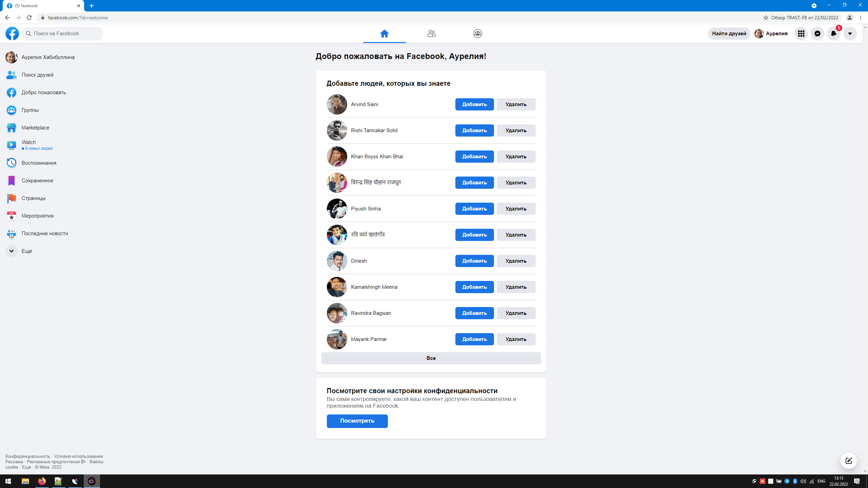Open Windows notification center
868x488 pixels.
pos(857,481)
